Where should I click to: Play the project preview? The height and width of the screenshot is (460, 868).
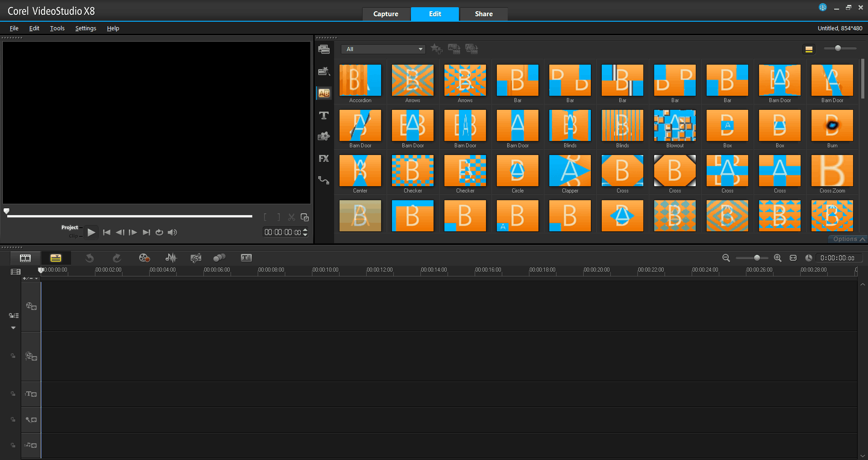pyautogui.click(x=91, y=232)
